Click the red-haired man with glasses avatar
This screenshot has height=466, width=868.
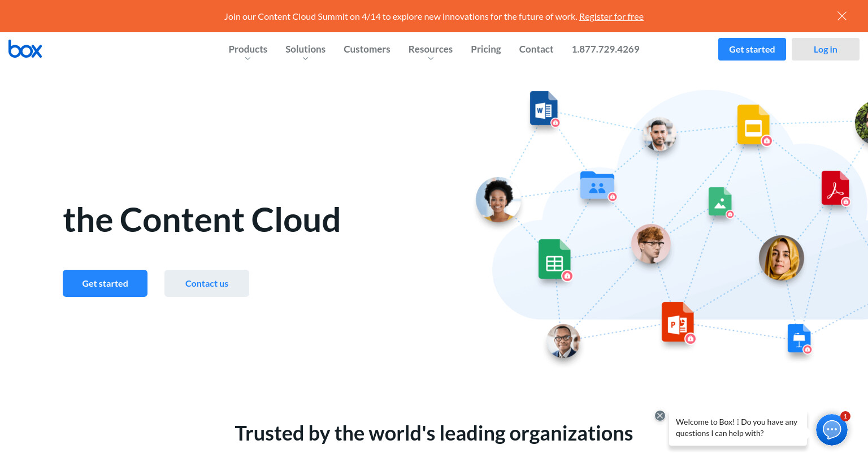coord(651,244)
